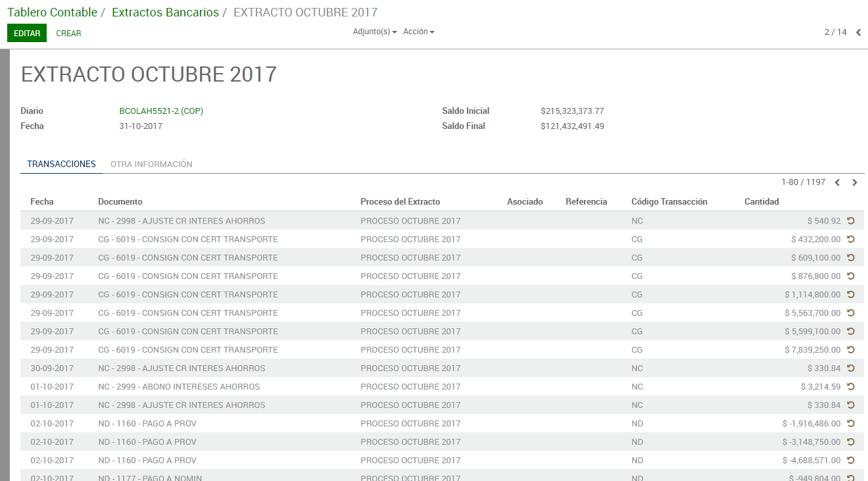
Task: Navigate to Extractos Bancarios breadcrumb
Action: click(165, 13)
